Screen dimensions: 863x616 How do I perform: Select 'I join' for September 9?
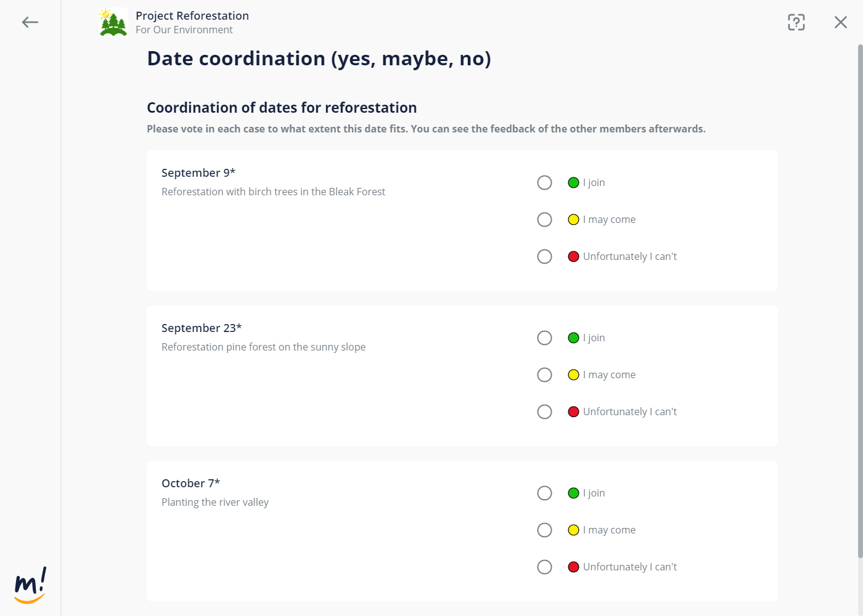click(x=544, y=183)
